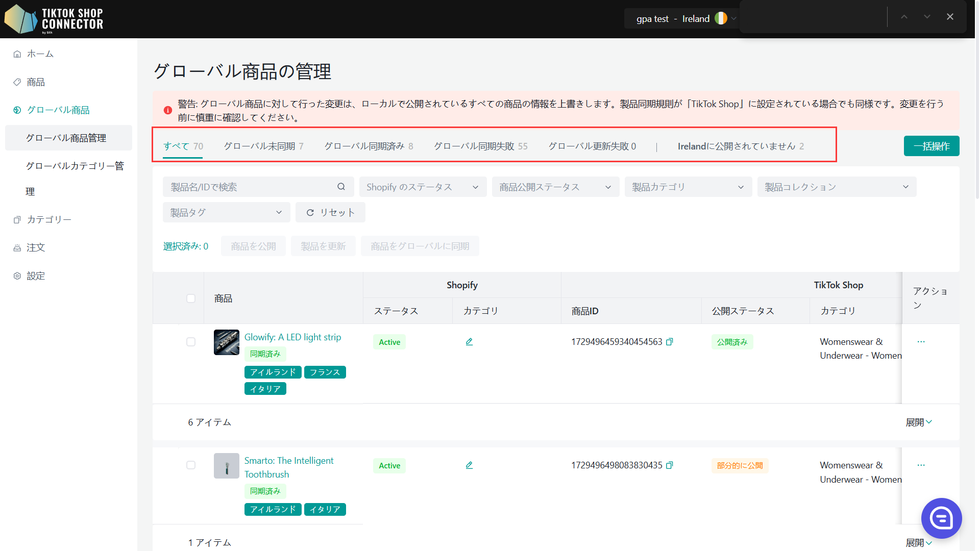Close the find bar
The width and height of the screenshot is (980, 551).
(950, 17)
